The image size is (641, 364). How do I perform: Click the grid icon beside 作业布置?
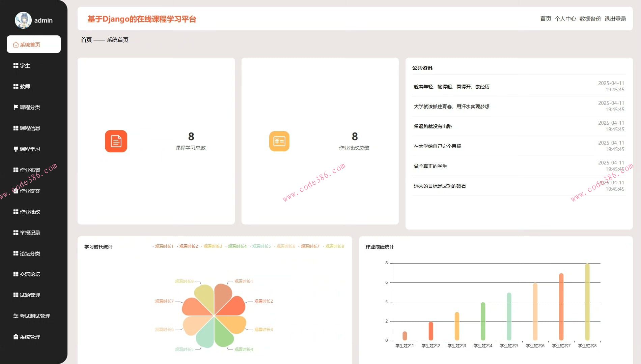16,170
